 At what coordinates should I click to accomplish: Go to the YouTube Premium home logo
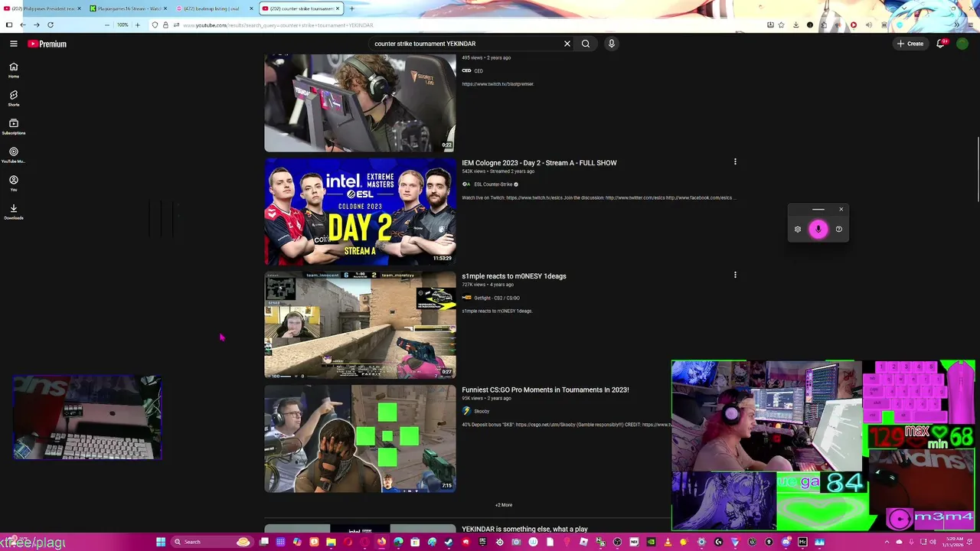coord(47,44)
